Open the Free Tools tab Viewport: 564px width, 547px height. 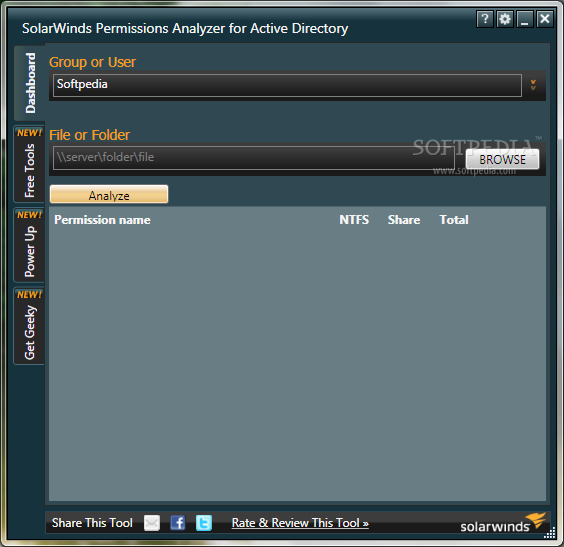click(29, 165)
